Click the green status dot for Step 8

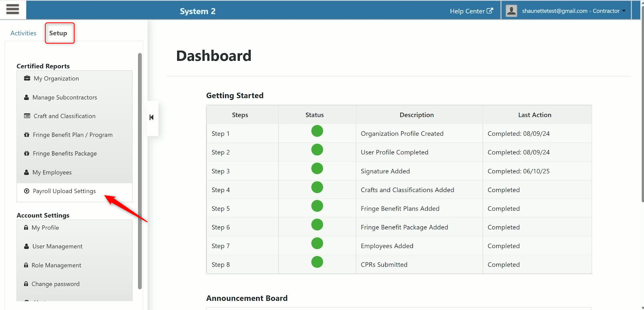pos(317,262)
